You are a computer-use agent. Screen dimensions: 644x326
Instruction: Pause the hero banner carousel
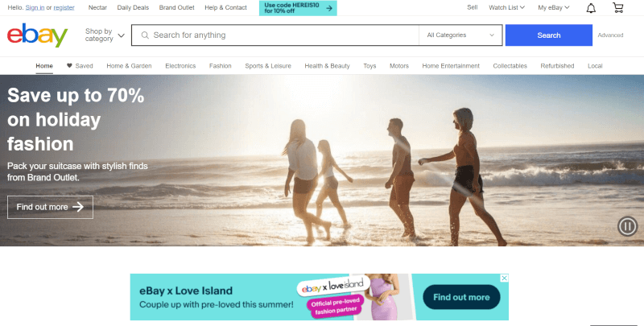point(628,226)
